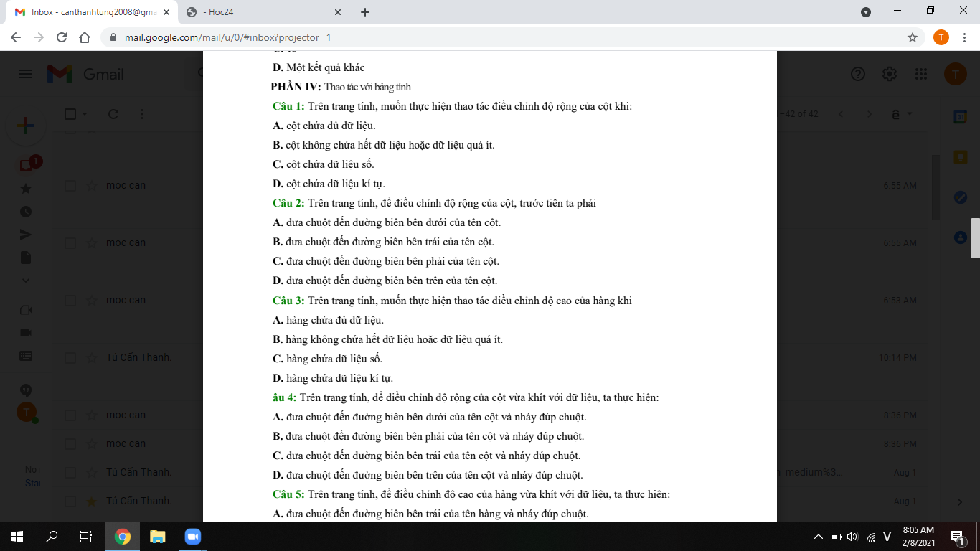Bookmark this page with the star icon

pos(913,37)
